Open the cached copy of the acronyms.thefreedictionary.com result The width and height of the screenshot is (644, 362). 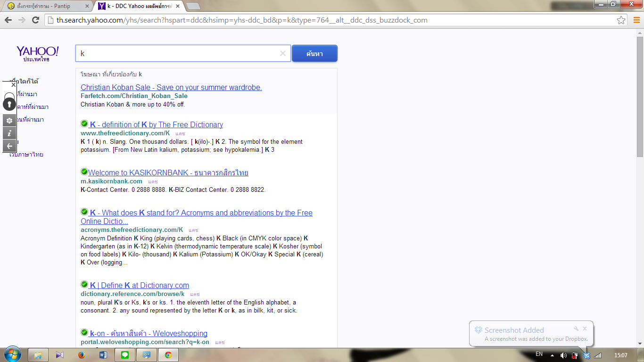193,230
